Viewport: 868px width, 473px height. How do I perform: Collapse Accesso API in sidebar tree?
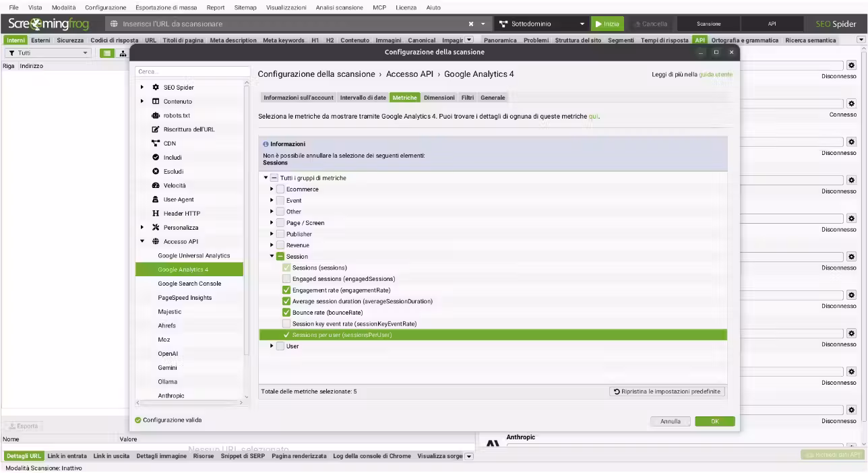pos(142,242)
